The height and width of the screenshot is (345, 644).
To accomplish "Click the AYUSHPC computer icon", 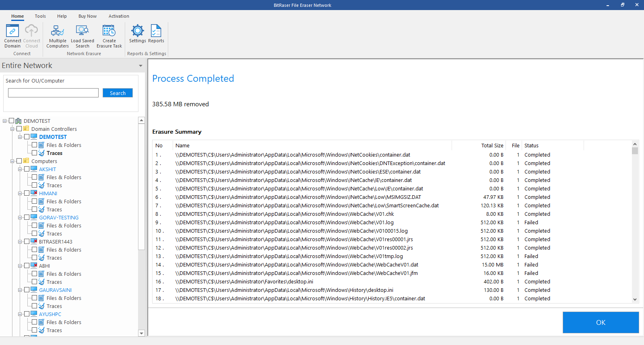I will tap(34, 314).
